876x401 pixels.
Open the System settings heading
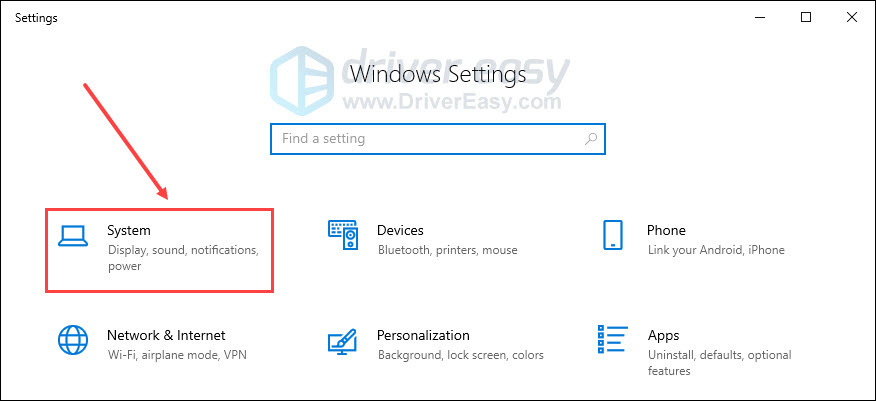click(129, 231)
